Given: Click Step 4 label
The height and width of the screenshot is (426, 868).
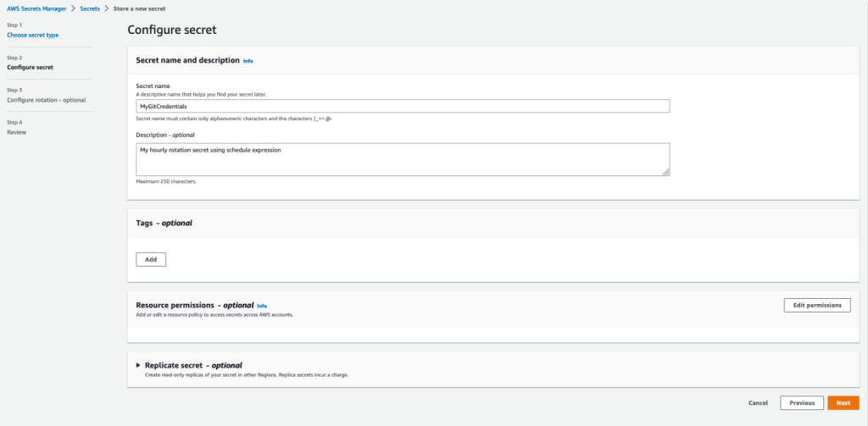Looking at the screenshot, I should click(x=14, y=122).
